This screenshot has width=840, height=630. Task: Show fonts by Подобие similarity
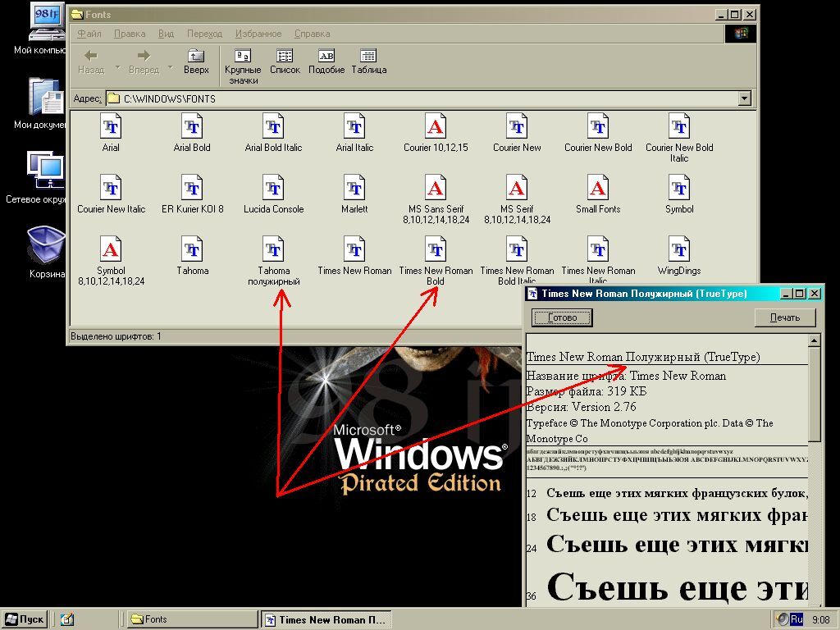click(326, 62)
